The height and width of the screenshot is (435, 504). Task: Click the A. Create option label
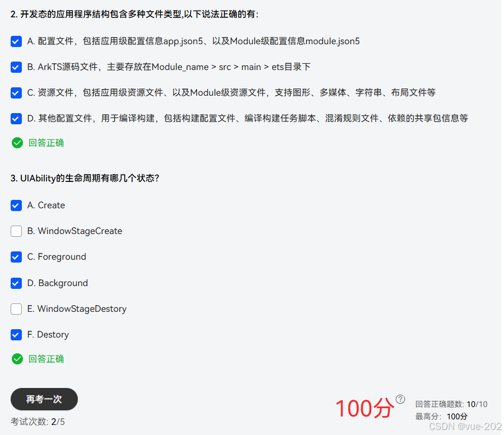pyautogui.click(x=46, y=205)
